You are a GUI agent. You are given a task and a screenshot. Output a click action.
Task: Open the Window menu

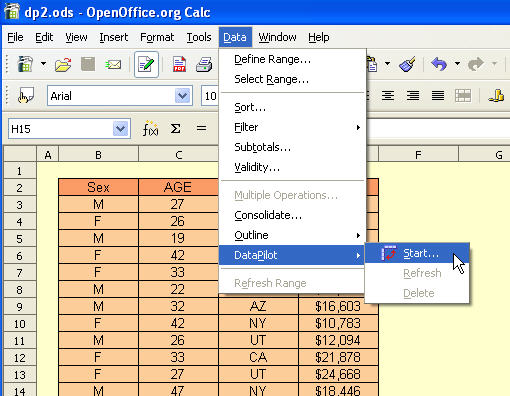pyautogui.click(x=277, y=37)
